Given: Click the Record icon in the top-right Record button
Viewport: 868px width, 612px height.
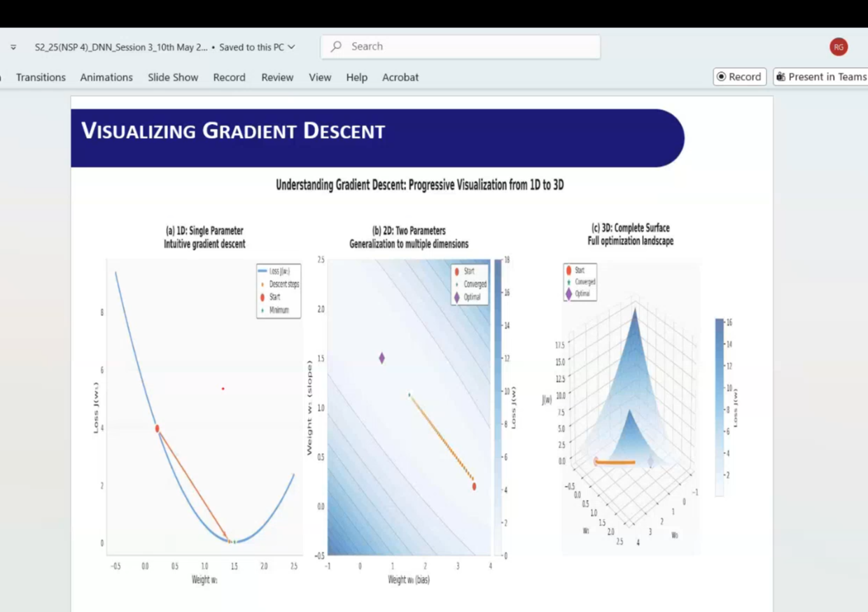Looking at the screenshot, I should coord(722,77).
